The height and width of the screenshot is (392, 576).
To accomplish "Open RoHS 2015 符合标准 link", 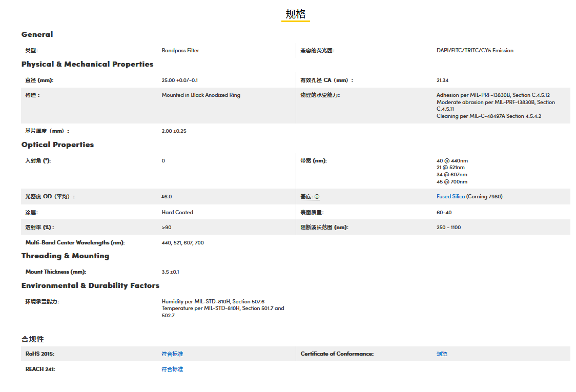I will pyautogui.click(x=172, y=354).
